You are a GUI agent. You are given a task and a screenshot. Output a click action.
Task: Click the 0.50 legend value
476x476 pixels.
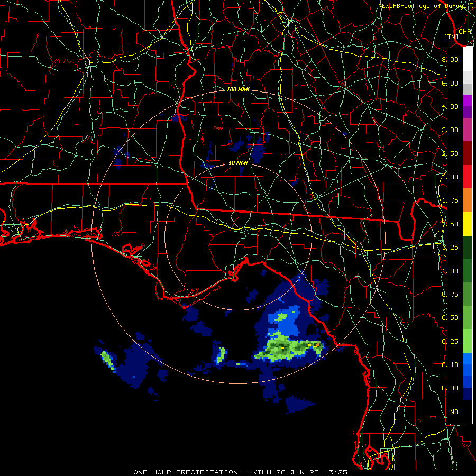click(x=450, y=318)
